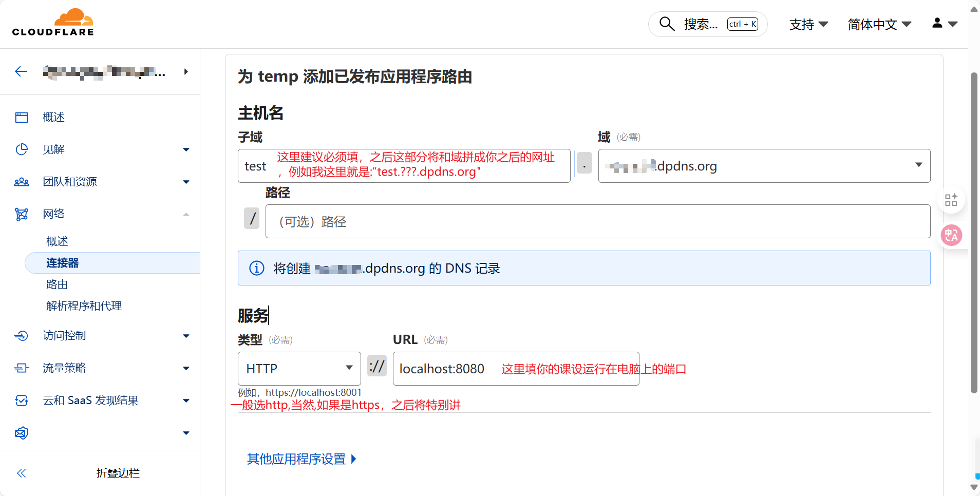Expand the account name switcher arrow
This screenshot has height=496, width=980.
coord(186,72)
